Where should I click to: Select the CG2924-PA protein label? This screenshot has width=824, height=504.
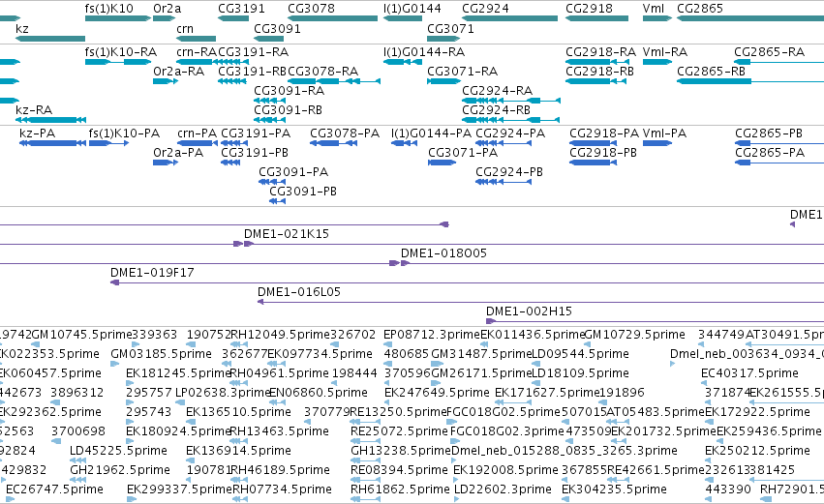(x=510, y=133)
